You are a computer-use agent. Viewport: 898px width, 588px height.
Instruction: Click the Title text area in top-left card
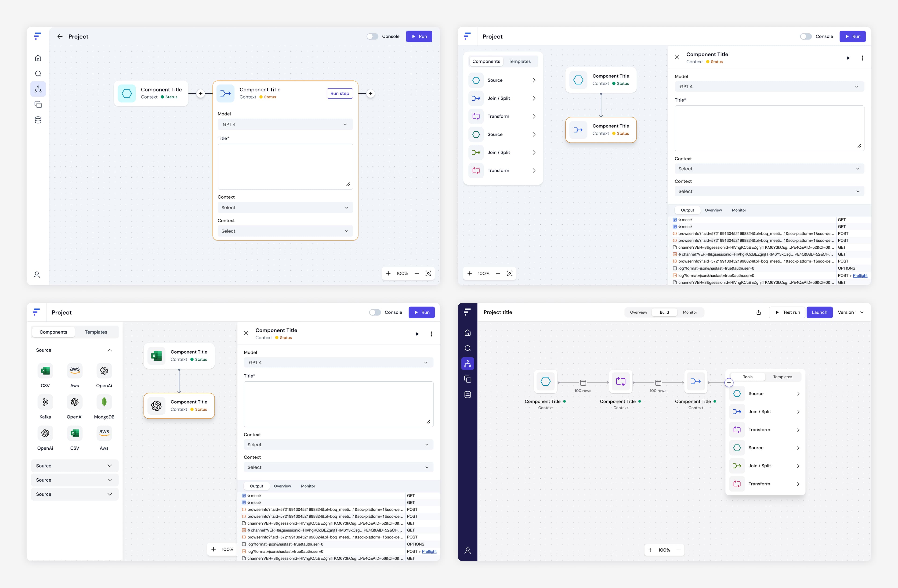285,166
